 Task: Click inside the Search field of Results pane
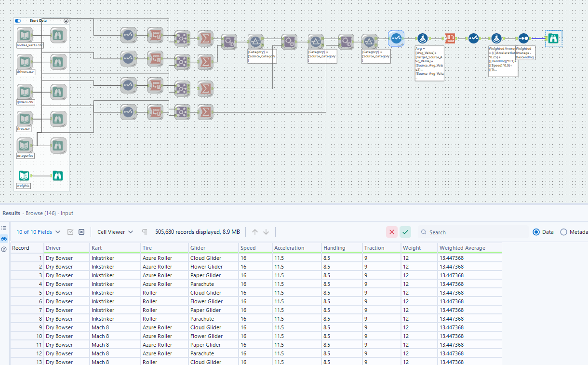[472, 232]
